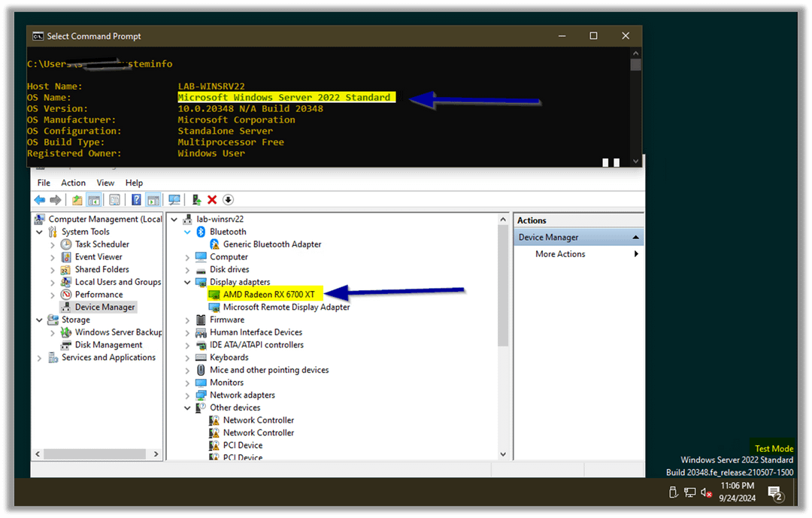Click More Actions in Actions pane
812x518 pixels.
pyautogui.click(x=560, y=254)
